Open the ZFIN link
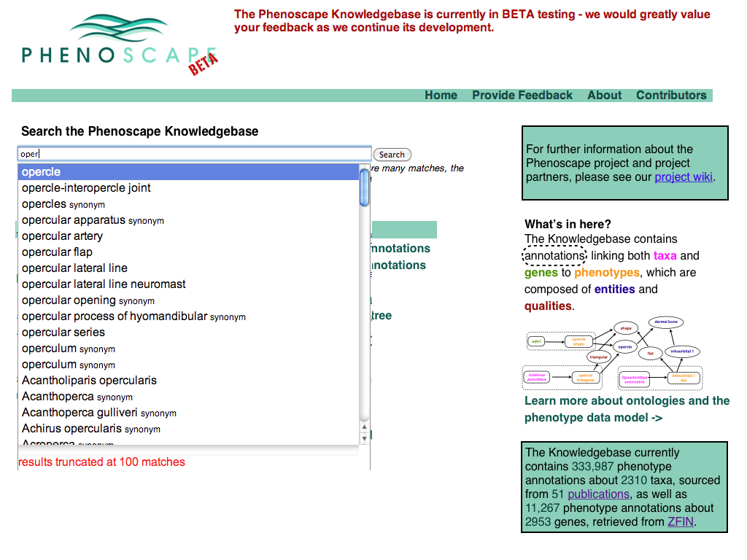This screenshot has width=747, height=560. [x=681, y=522]
